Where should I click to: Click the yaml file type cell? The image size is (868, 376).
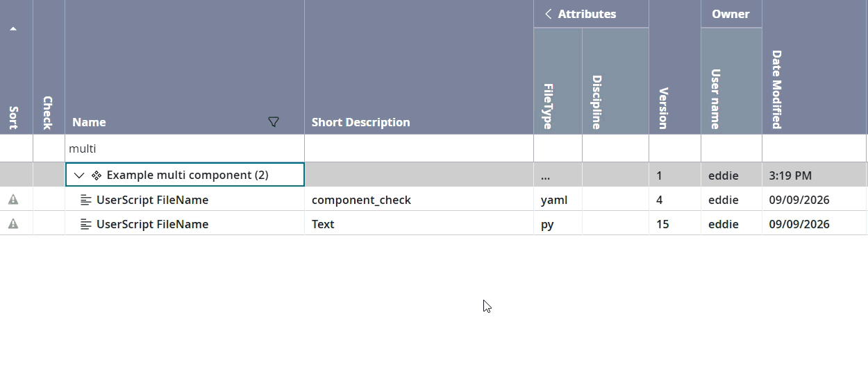[x=558, y=200]
